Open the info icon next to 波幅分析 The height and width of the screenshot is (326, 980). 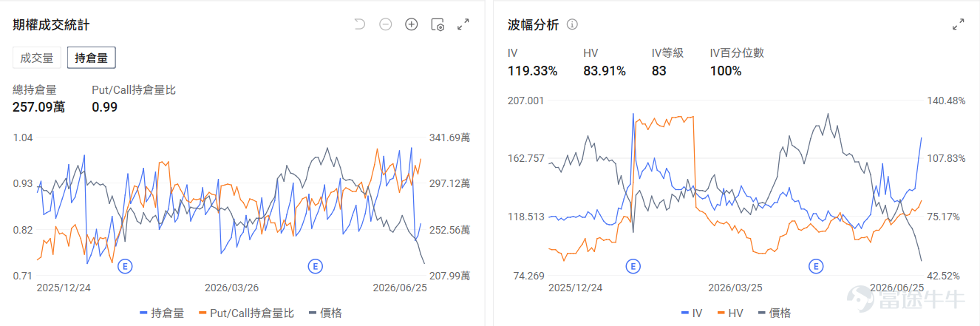tap(572, 24)
